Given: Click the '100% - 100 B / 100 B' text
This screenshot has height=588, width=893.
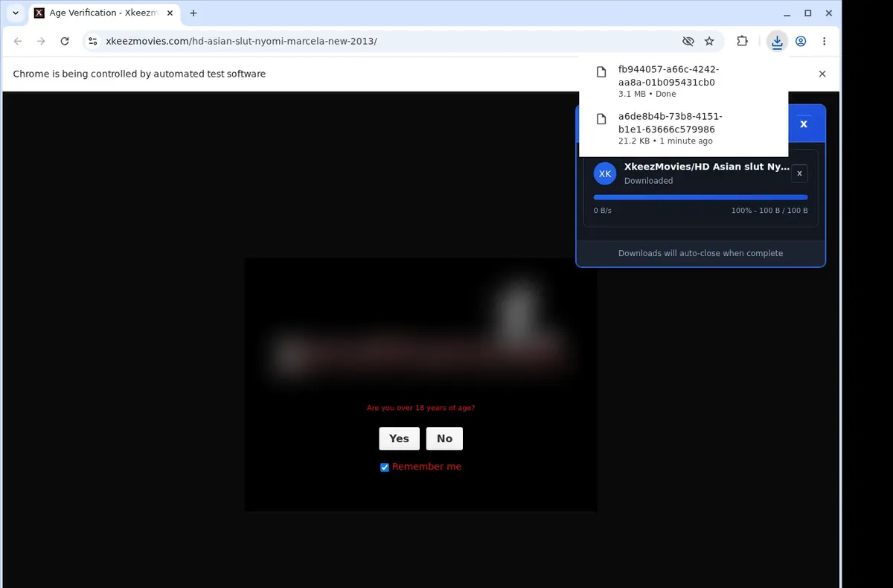Looking at the screenshot, I should (769, 211).
